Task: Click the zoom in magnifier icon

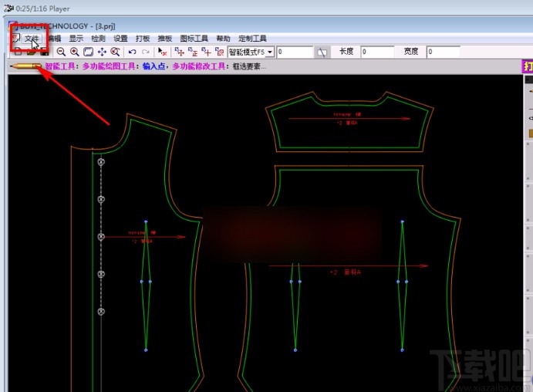Action: 74,52
